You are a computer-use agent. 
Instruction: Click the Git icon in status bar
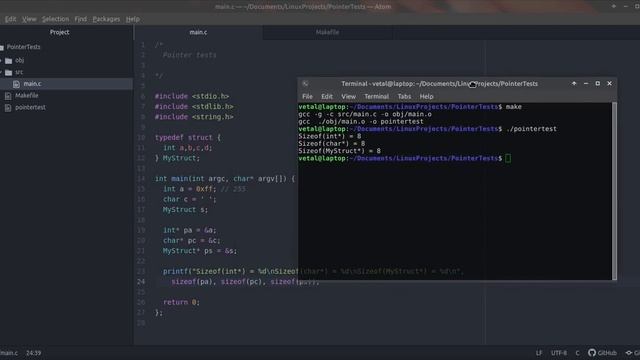click(629, 353)
